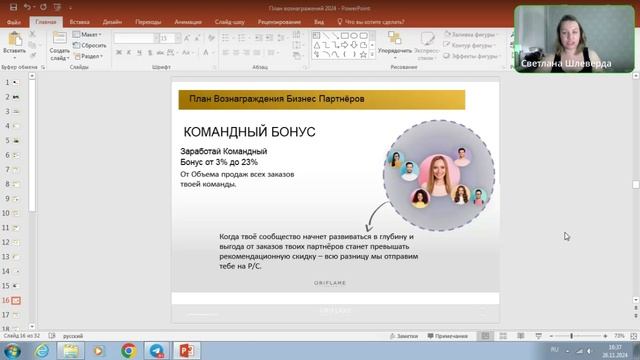Click zoom in plus button

click(605, 336)
